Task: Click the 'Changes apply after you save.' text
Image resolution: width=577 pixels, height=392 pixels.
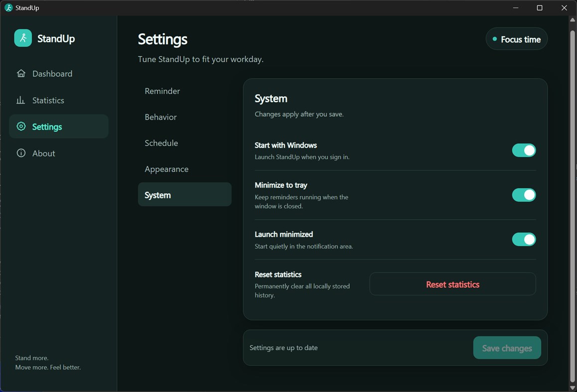Action: (x=299, y=114)
